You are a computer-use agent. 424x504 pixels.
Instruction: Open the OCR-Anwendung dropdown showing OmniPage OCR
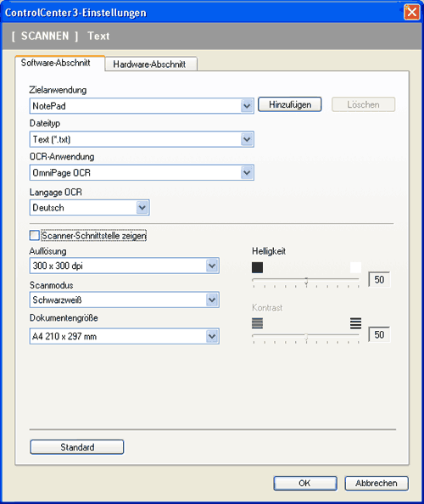(142, 172)
